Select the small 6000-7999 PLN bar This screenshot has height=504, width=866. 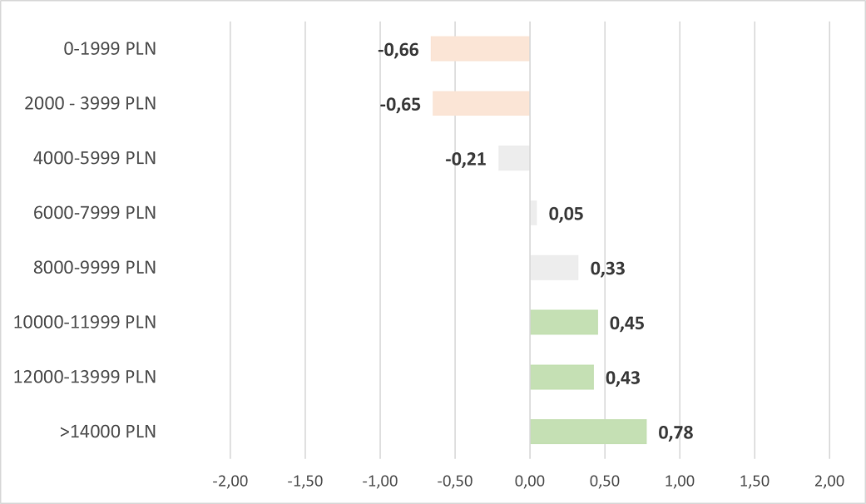click(x=533, y=213)
